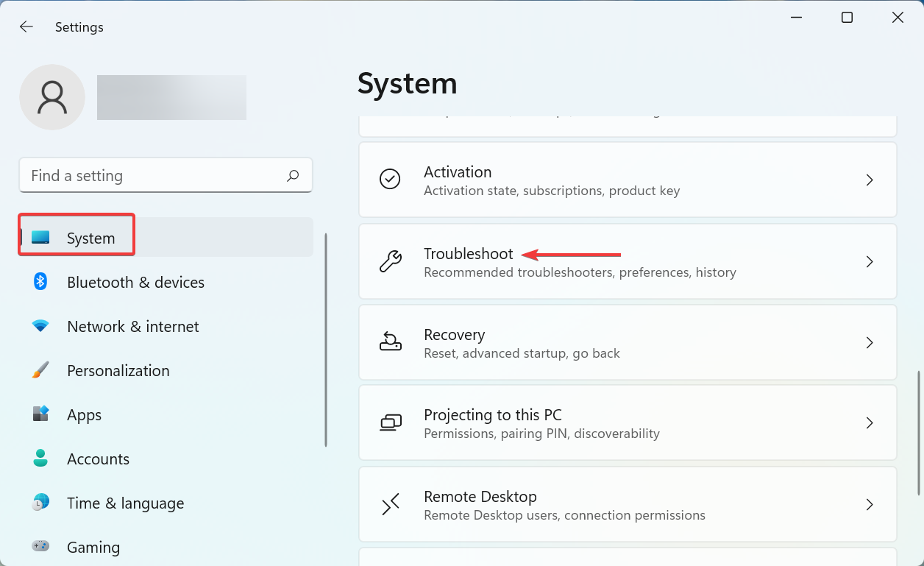
Task: Expand the Recovery section chevron
Action: 870,342
